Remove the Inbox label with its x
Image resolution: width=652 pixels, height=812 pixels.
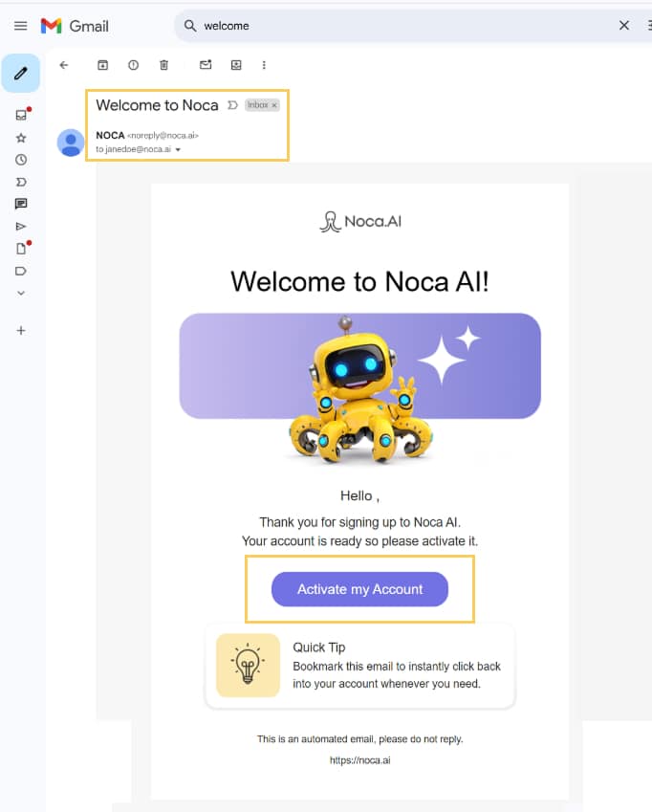[x=274, y=105]
